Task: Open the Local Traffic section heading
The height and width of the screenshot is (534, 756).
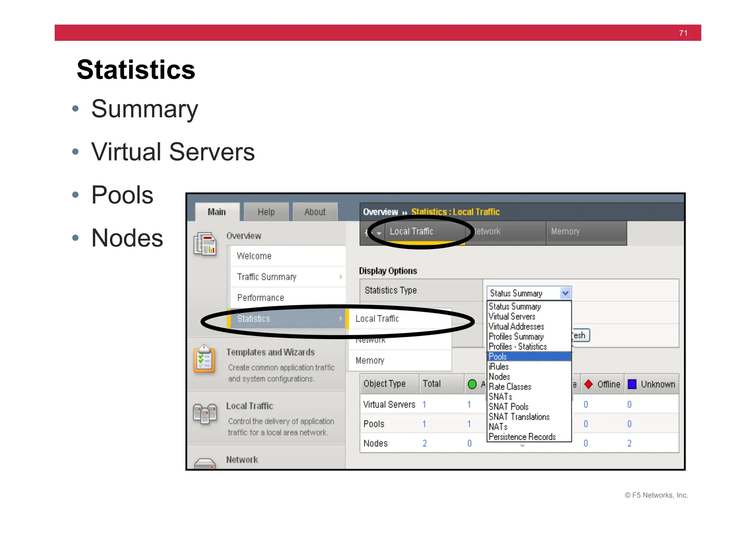Action: point(250,406)
